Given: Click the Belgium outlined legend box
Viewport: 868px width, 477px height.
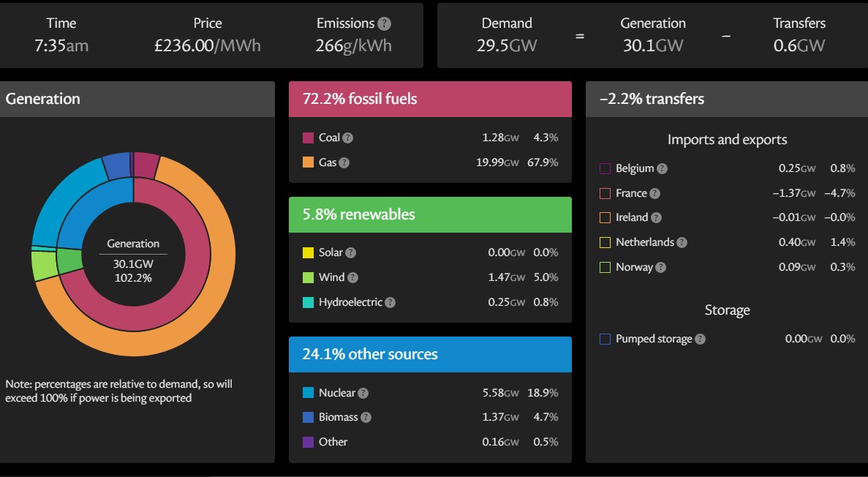Looking at the screenshot, I should tap(605, 168).
